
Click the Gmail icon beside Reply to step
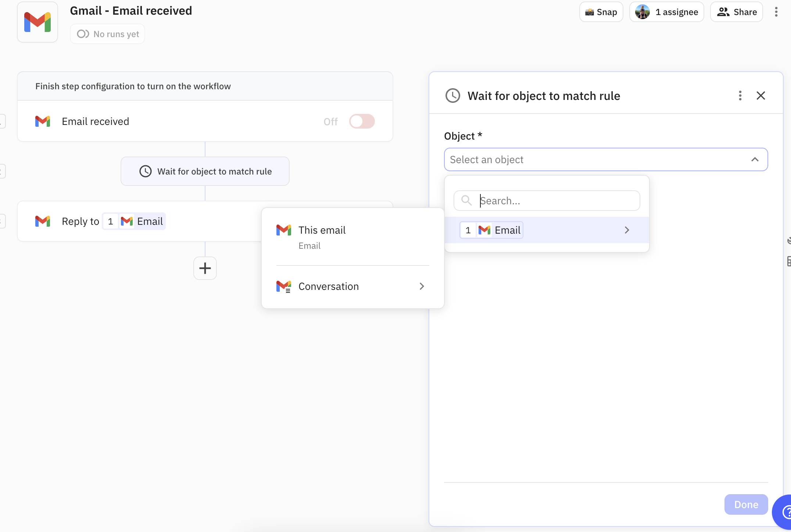(x=42, y=221)
